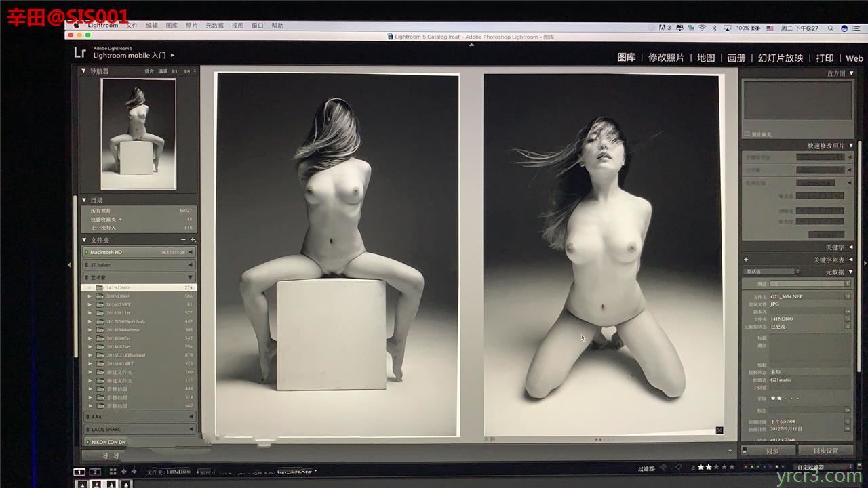Click the Sync Settings (同步设置) button

[x=824, y=451]
